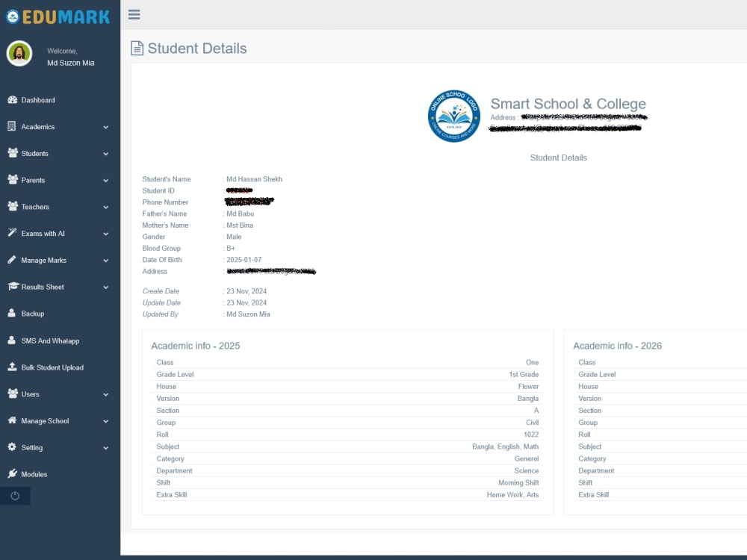
Task: Expand the Exams with AI chevron
Action: (106, 234)
